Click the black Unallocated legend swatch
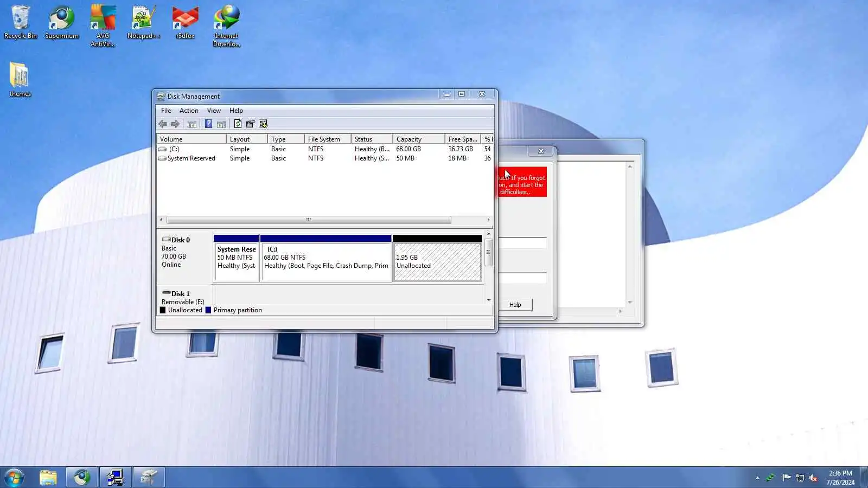Viewport: 868px width, 488px height. coord(163,311)
